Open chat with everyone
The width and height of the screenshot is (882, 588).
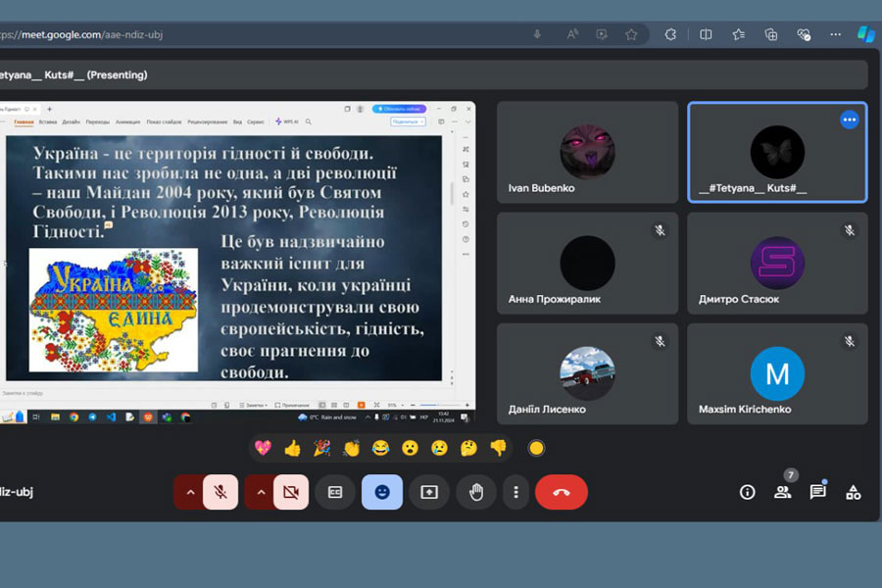click(x=817, y=492)
